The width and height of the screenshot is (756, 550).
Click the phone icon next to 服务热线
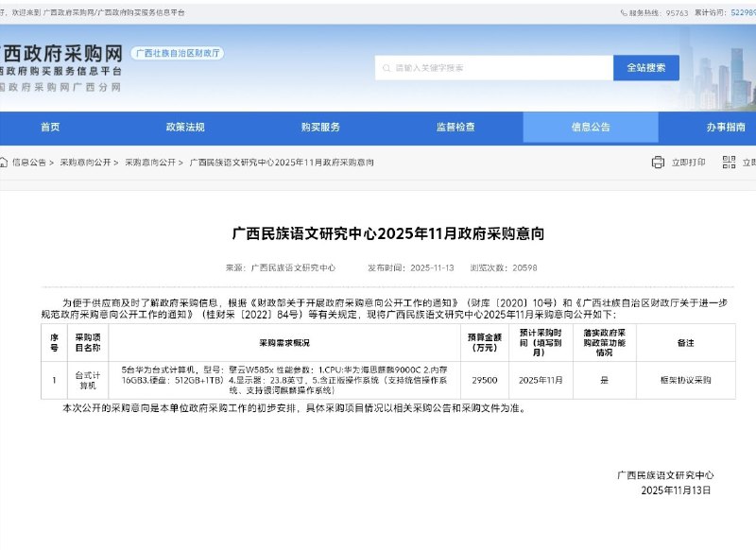click(x=624, y=9)
